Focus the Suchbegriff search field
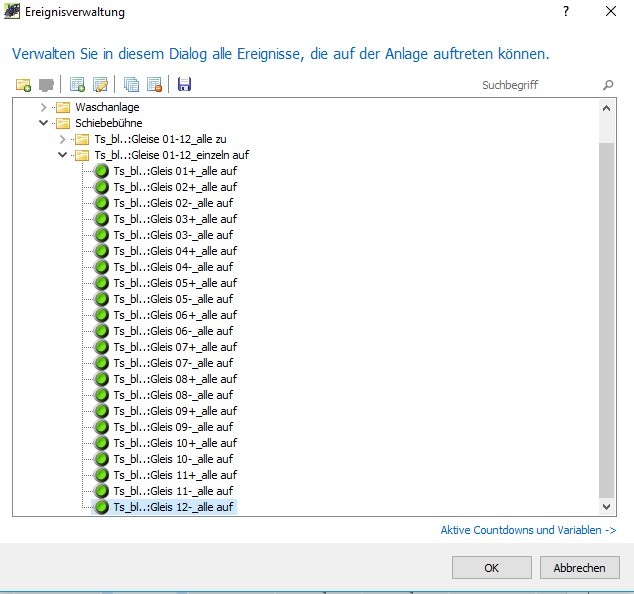Screen dimensions: 634x594 point(538,85)
